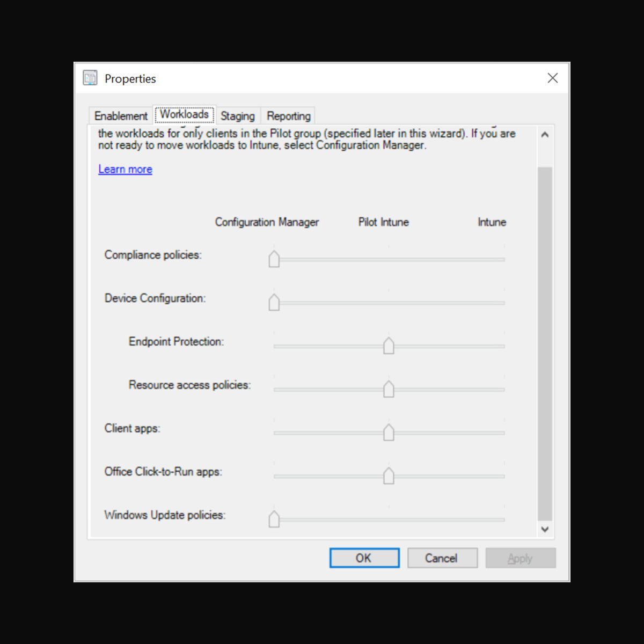Click the Properties document icon in title bar
Viewport: 644px width, 644px height.
pyautogui.click(x=90, y=78)
